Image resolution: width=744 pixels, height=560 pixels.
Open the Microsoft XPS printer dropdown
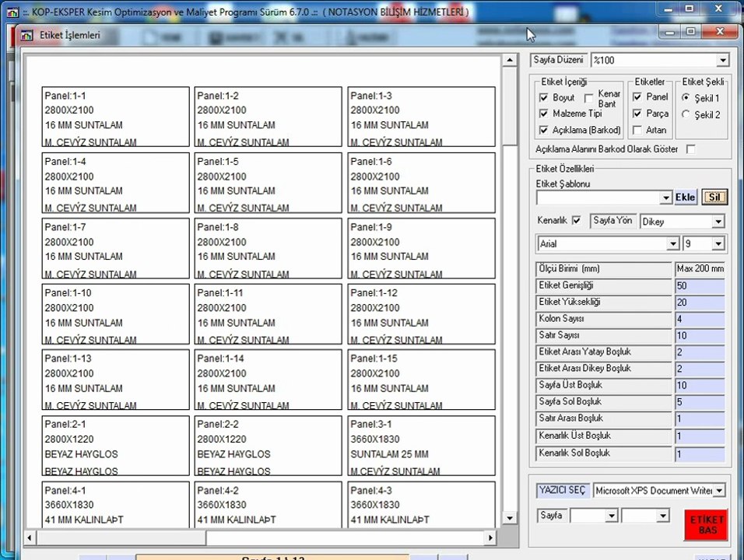(x=719, y=490)
